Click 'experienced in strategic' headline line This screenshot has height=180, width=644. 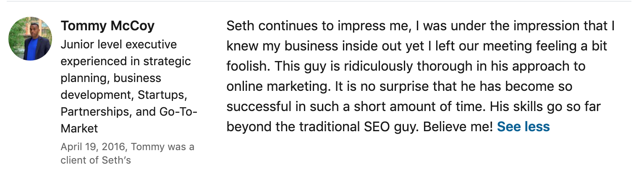click(x=126, y=61)
